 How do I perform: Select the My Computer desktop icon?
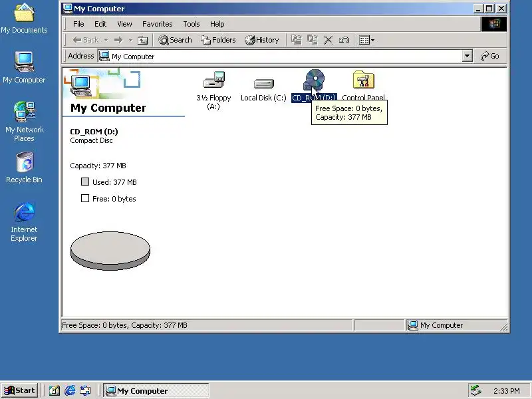pyautogui.click(x=24, y=68)
